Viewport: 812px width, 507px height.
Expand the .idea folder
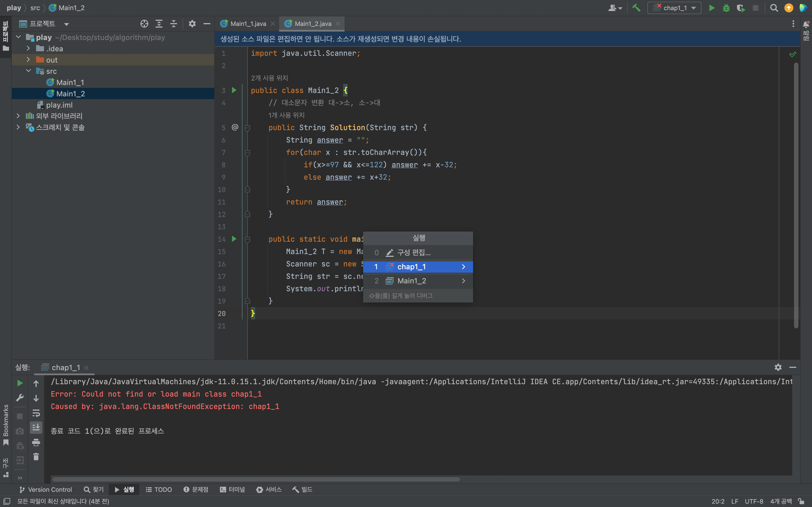coord(28,49)
